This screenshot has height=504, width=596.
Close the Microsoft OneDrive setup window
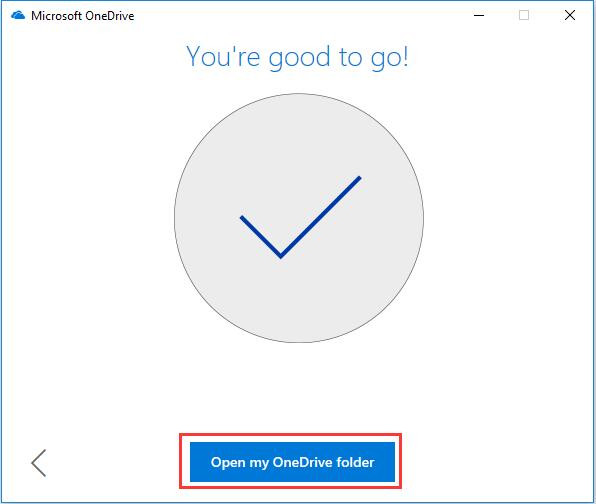[x=569, y=15]
